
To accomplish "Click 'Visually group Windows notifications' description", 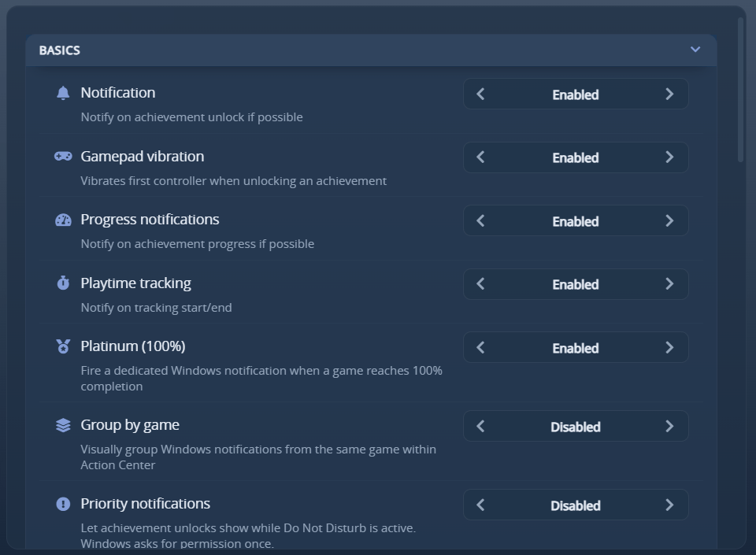I will 258,457.
